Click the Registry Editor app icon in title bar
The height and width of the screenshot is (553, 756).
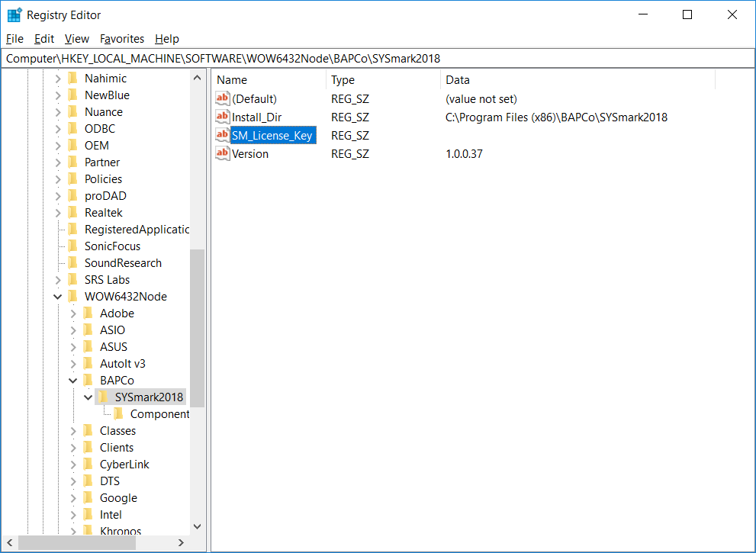14,15
